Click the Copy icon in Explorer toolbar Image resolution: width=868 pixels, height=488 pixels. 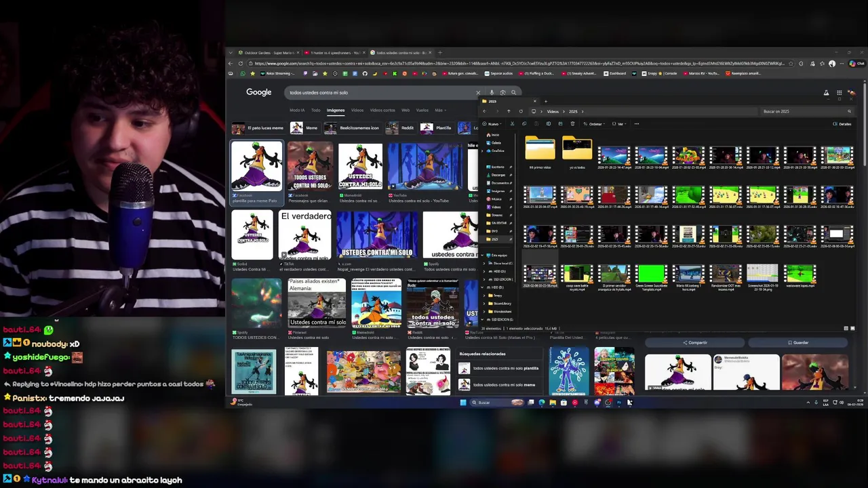click(x=524, y=124)
